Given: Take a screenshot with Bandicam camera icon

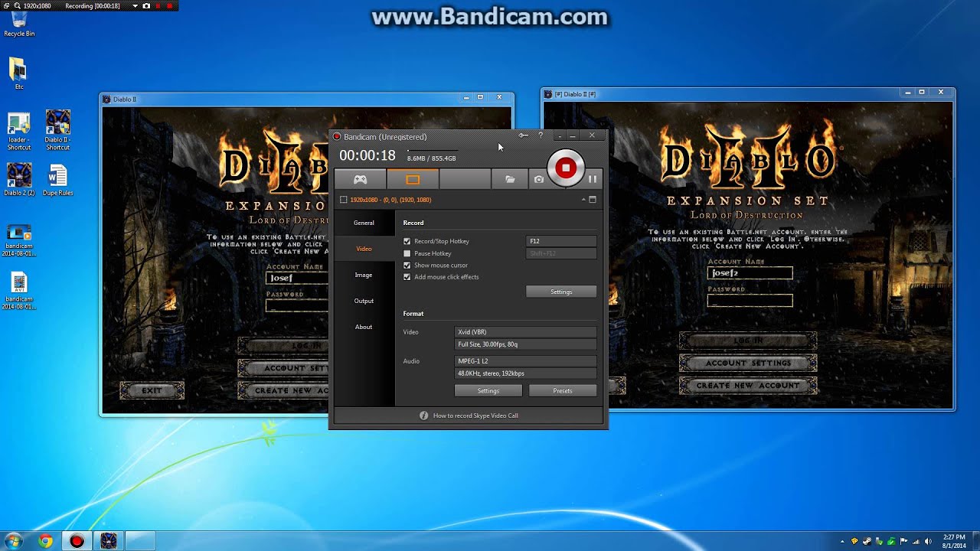Looking at the screenshot, I should pyautogui.click(x=539, y=179).
